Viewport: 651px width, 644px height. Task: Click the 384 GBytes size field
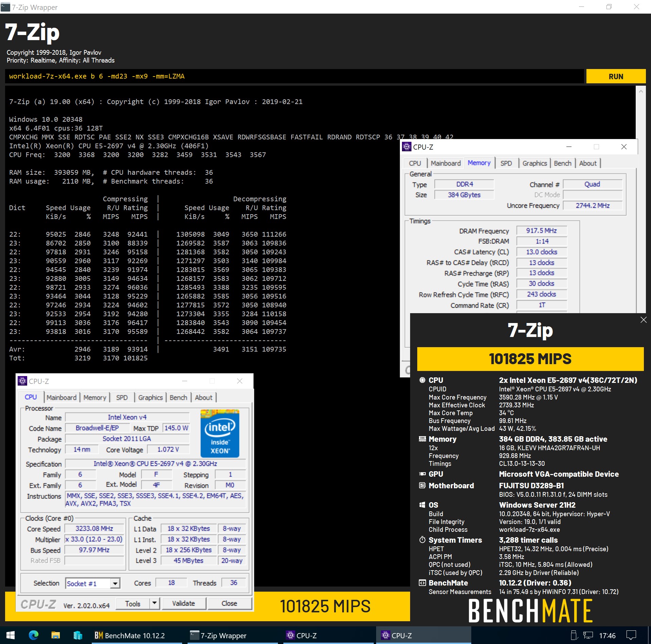point(464,195)
